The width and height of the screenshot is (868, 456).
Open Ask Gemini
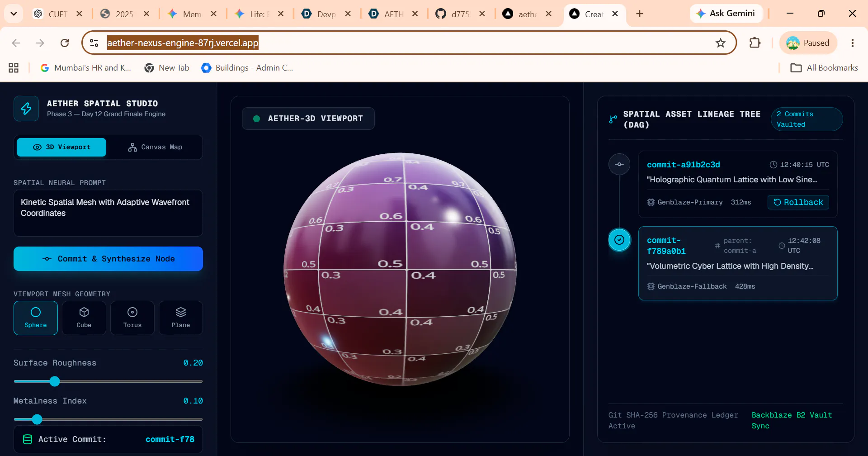726,14
